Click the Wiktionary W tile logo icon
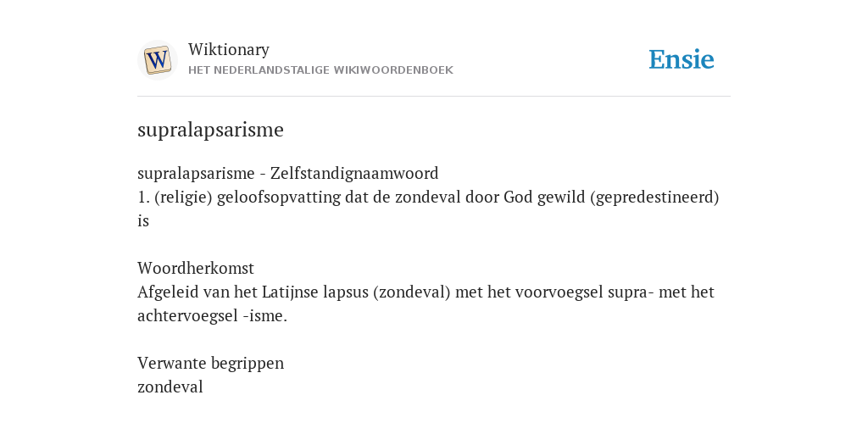 (157, 60)
